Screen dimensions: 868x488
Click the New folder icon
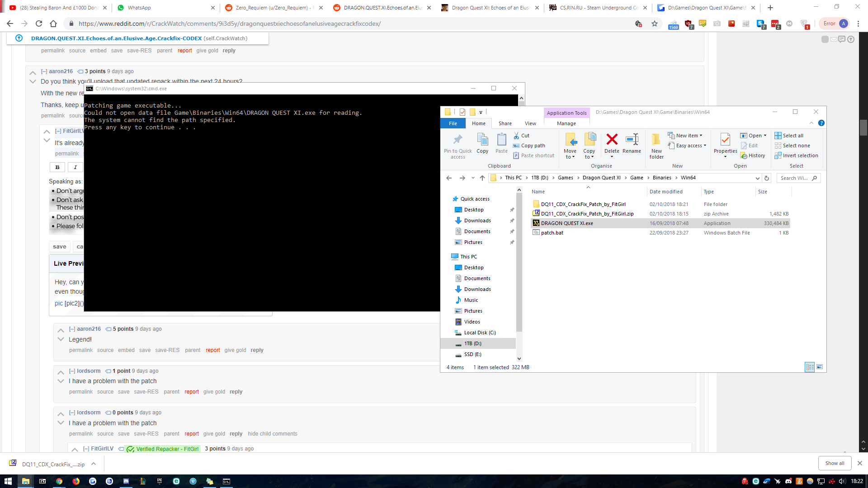(x=656, y=140)
